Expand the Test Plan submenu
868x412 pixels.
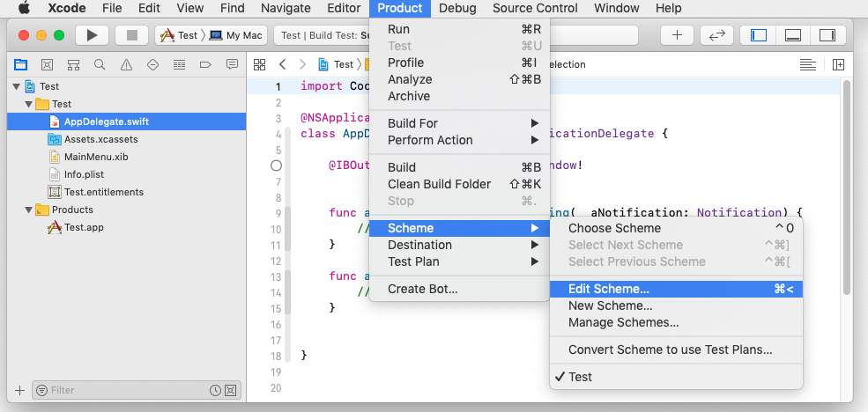click(x=459, y=261)
